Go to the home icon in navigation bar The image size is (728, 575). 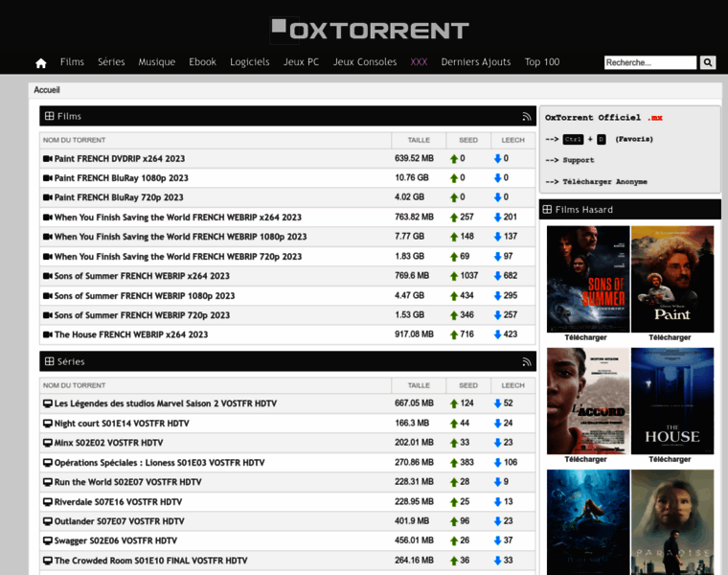point(41,62)
